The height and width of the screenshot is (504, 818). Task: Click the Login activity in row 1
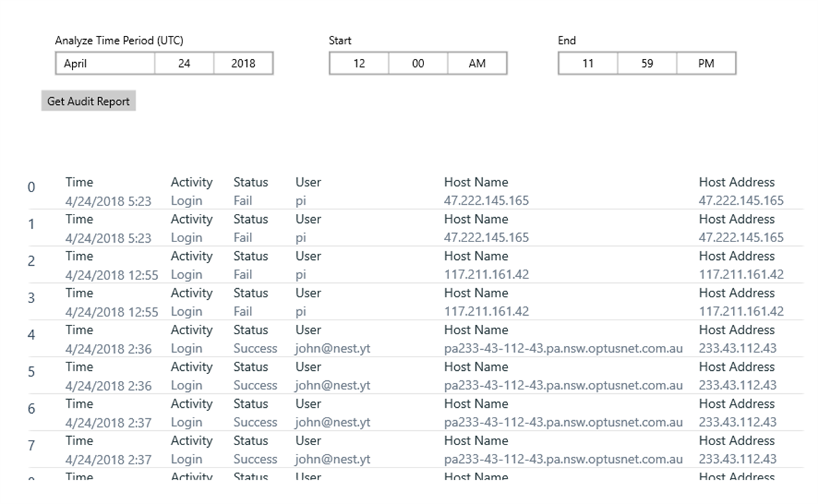[186, 238]
